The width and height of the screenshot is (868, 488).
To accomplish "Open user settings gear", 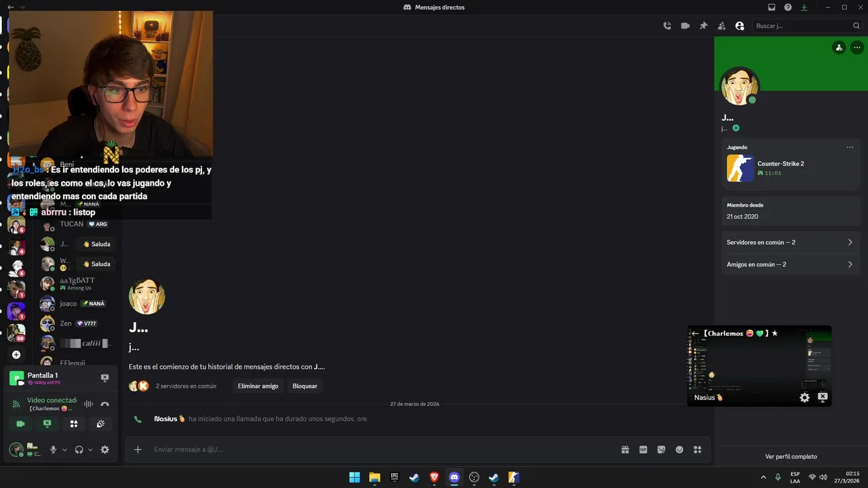I will pyautogui.click(x=105, y=449).
